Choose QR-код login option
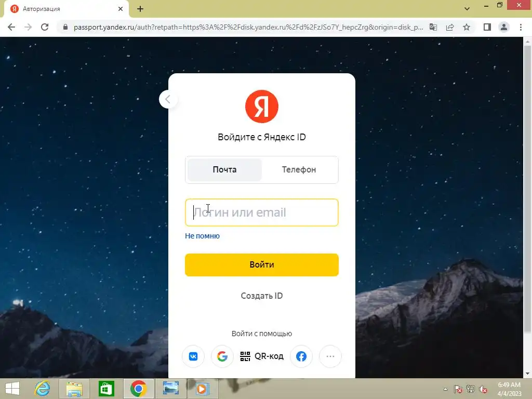The height and width of the screenshot is (399, 532). coord(262,356)
